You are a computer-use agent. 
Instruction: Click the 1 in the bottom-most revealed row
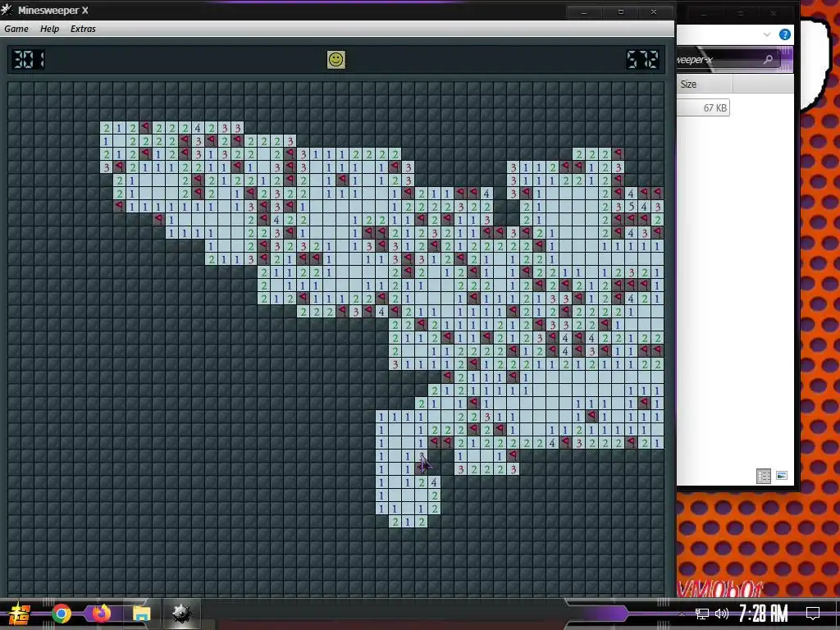pyautogui.click(x=408, y=522)
